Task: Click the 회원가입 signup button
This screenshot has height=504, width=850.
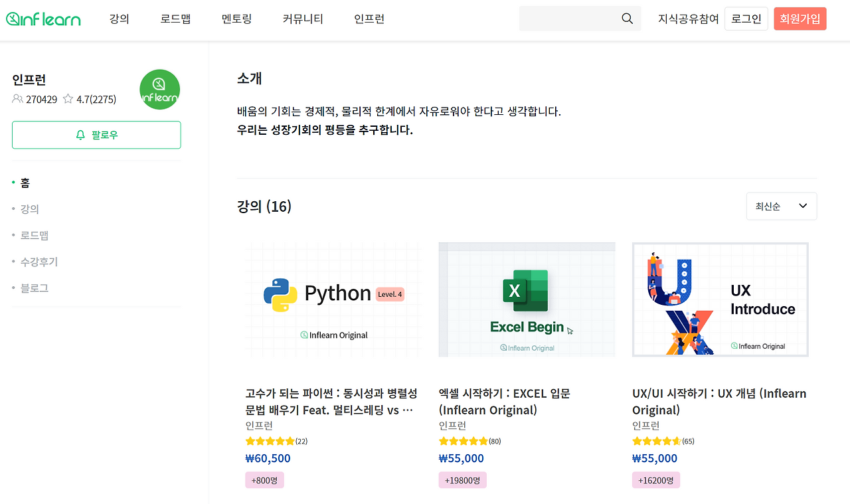Action: click(x=800, y=19)
